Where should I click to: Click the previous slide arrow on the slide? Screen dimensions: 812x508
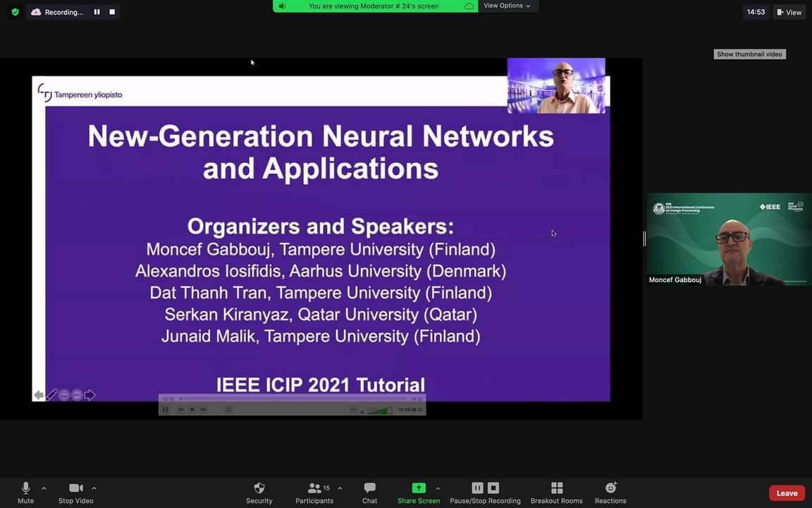click(x=38, y=395)
